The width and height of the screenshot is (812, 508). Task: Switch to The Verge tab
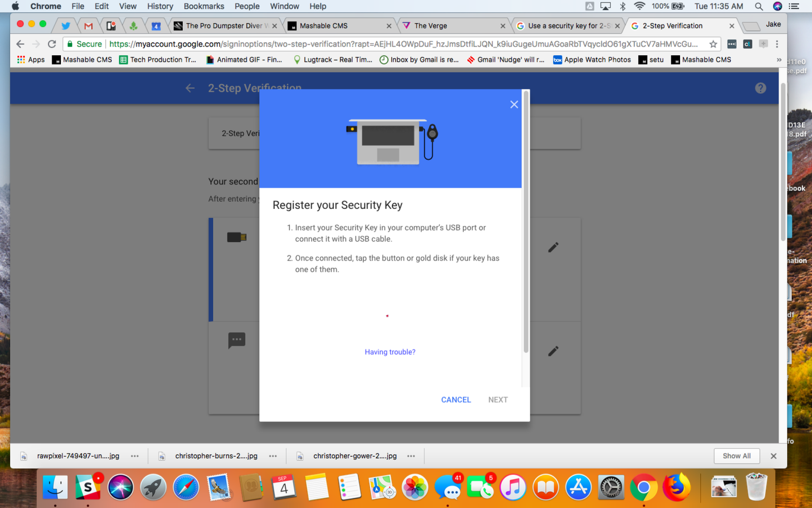click(x=430, y=26)
